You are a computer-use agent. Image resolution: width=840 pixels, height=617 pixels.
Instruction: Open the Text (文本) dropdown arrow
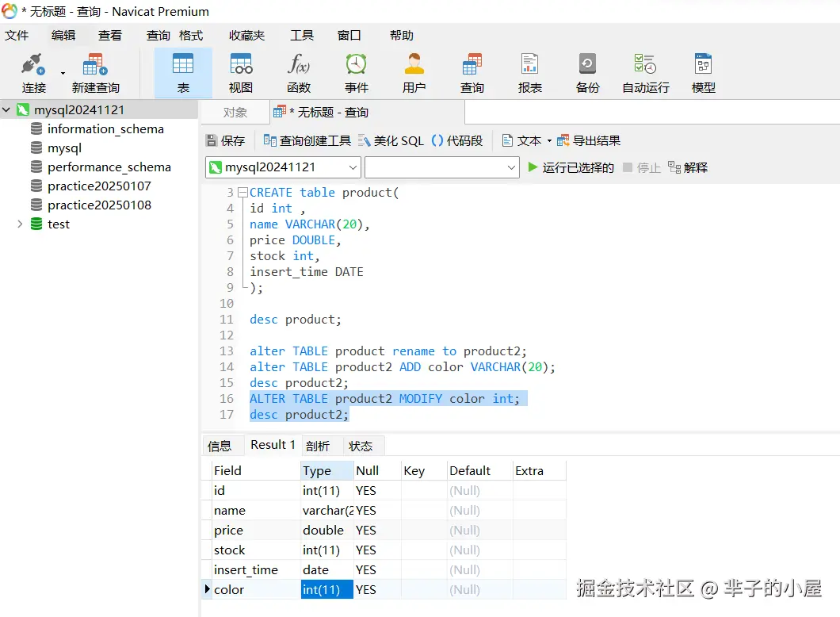549,141
